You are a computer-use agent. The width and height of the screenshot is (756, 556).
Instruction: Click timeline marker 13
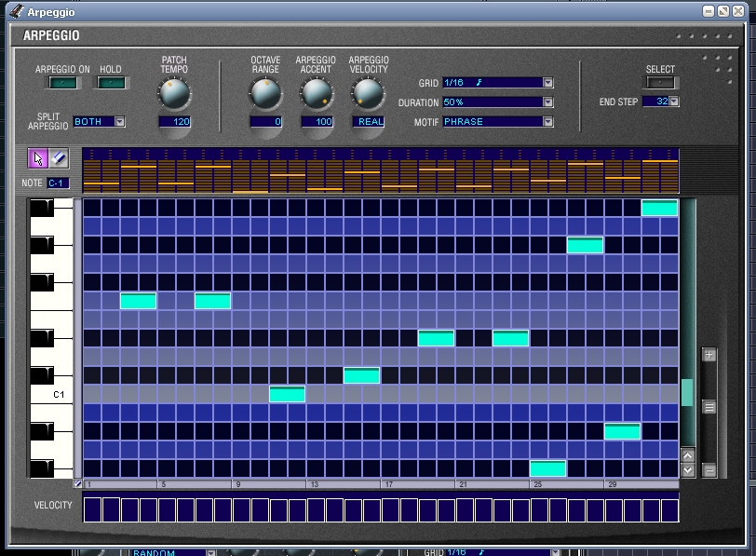pos(315,484)
